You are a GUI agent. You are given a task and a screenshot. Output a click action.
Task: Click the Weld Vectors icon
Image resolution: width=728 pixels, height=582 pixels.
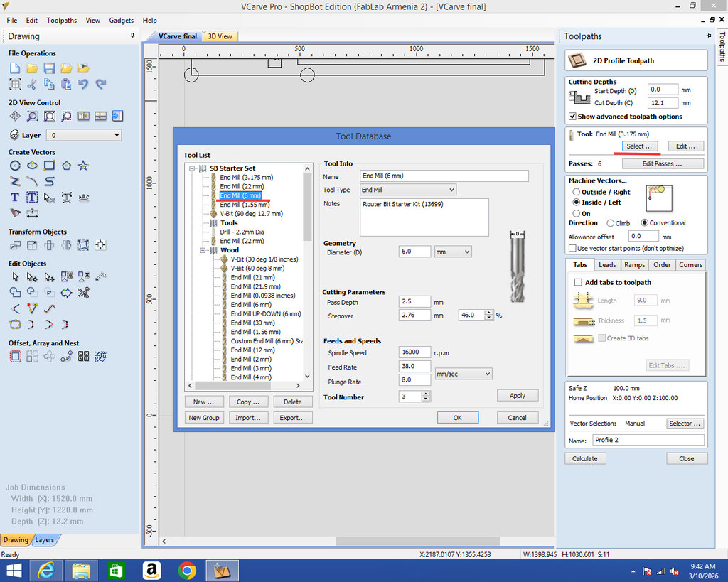tap(15, 292)
